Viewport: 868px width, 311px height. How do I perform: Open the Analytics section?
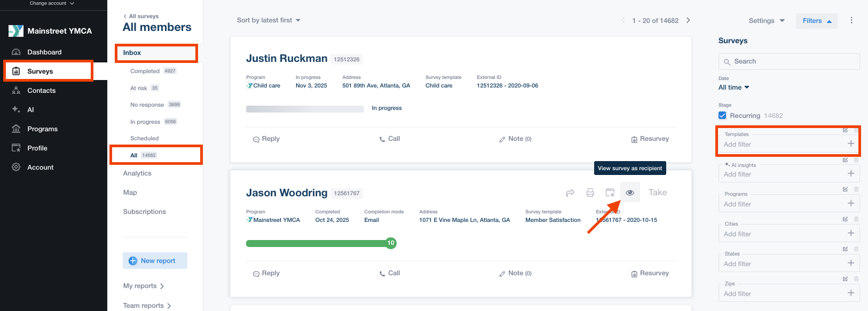pos(137,173)
